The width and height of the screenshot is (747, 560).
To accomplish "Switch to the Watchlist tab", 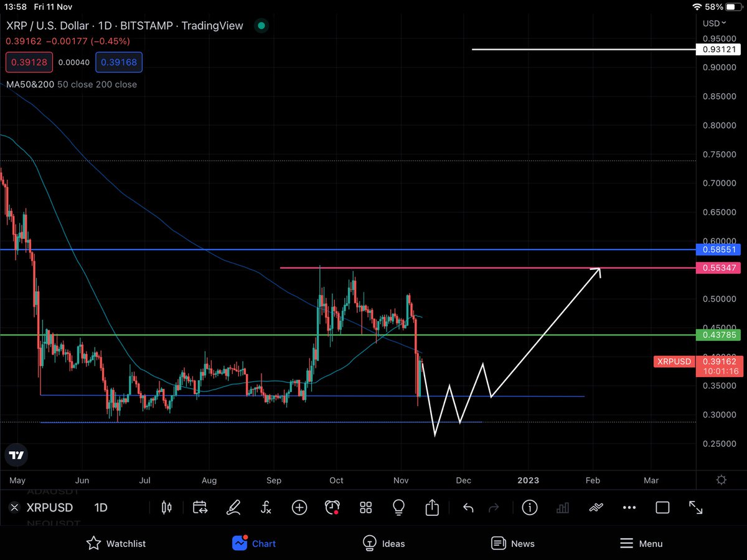I will click(x=116, y=543).
